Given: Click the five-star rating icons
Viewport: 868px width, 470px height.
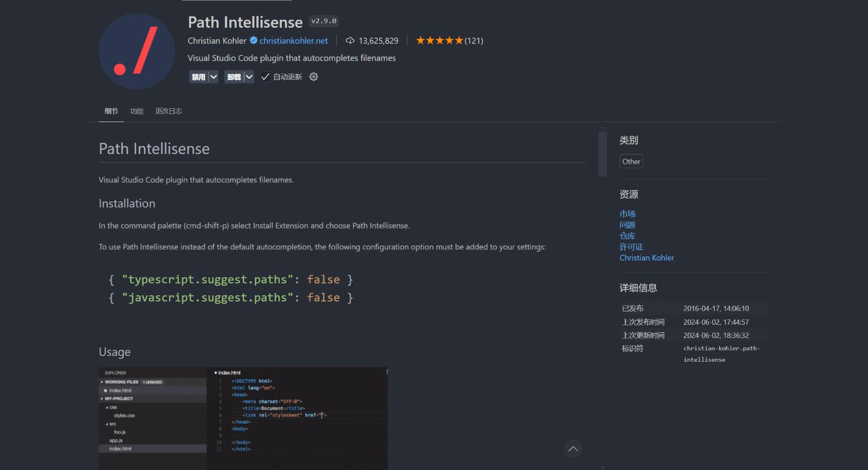Looking at the screenshot, I should (440, 41).
